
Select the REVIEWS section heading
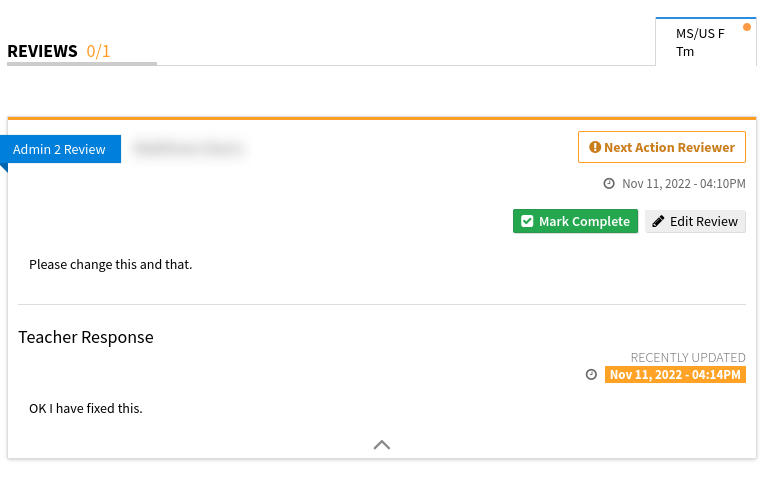pos(42,51)
